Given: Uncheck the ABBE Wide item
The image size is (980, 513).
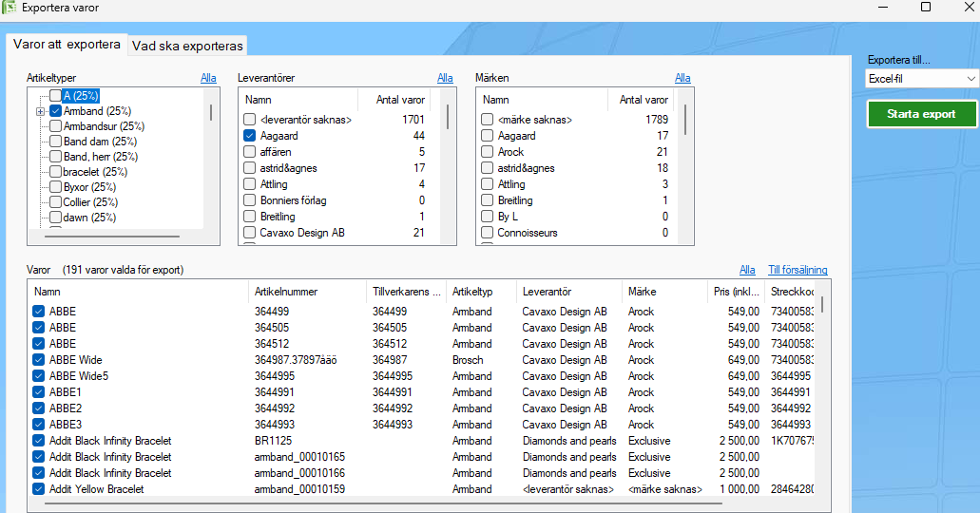Looking at the screenshot, I should coord(38,360).
